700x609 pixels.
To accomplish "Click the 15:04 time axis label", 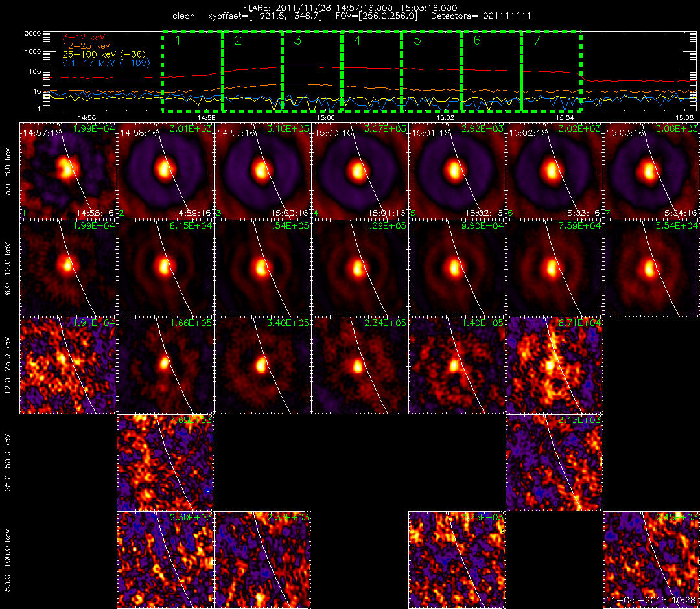I will click(x=565, y=117).
